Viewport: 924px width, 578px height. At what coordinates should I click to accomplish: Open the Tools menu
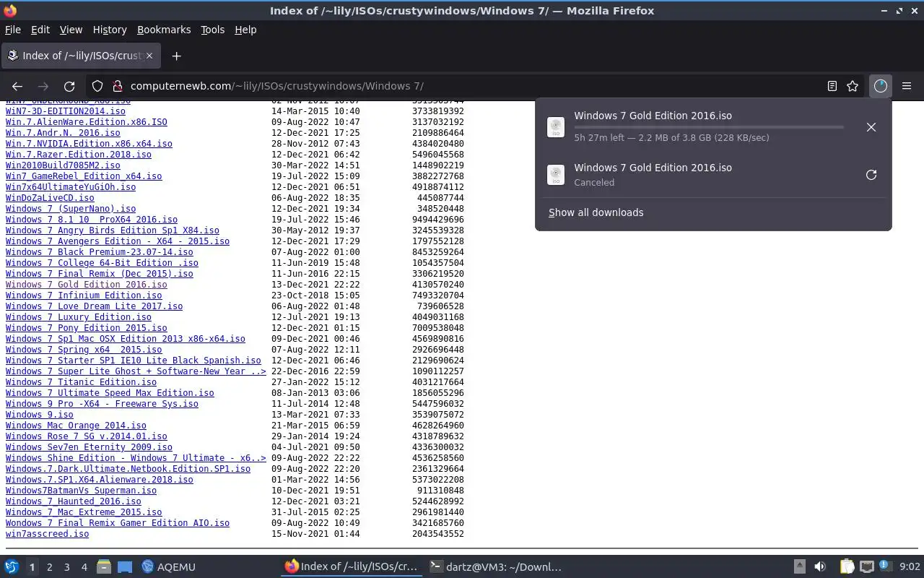pos(212,30)
